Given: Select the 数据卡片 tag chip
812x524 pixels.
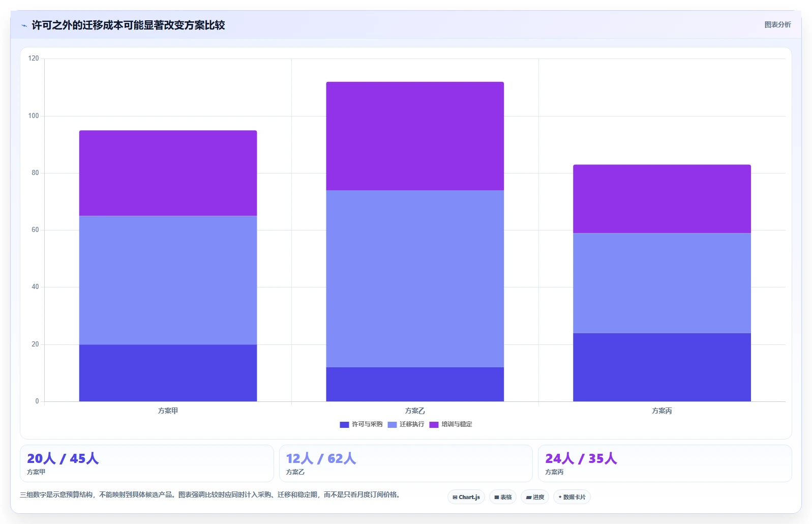Looking at the screenshot, I should tap(572, 497).
